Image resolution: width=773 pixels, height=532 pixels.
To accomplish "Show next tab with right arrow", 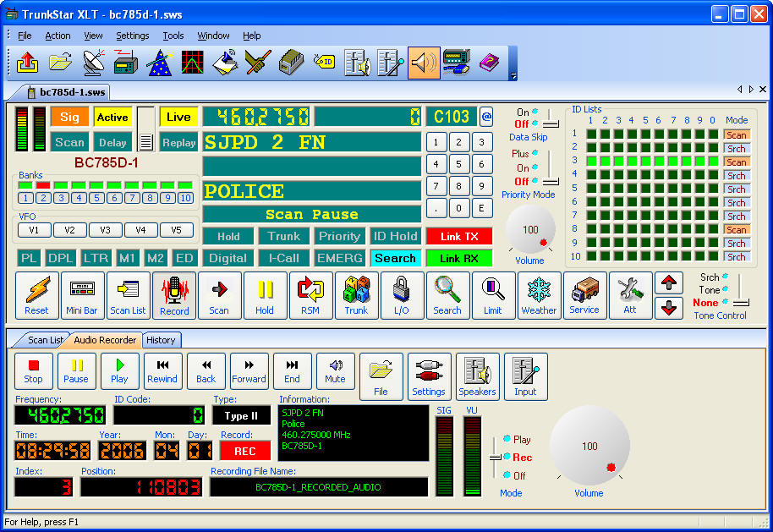I will coord(751,90).
